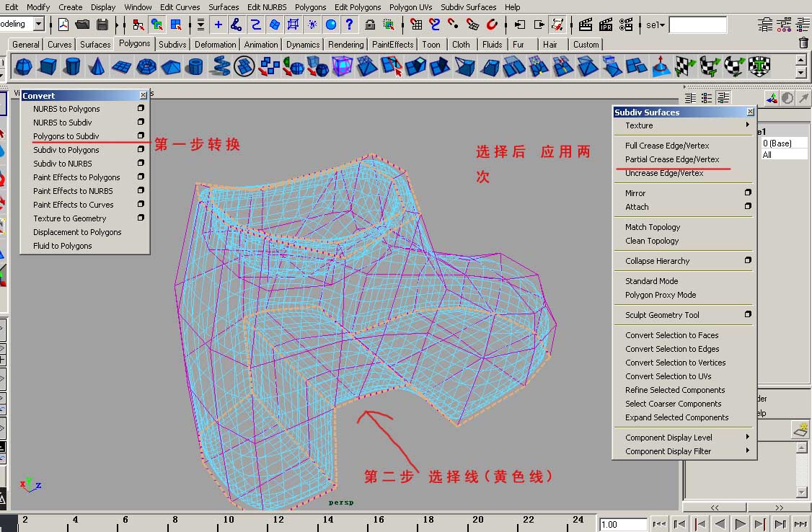Expand the Texture submenu in Subdiv Surfaces
This screenshot has height=532, width=812.
coord(747,125)
